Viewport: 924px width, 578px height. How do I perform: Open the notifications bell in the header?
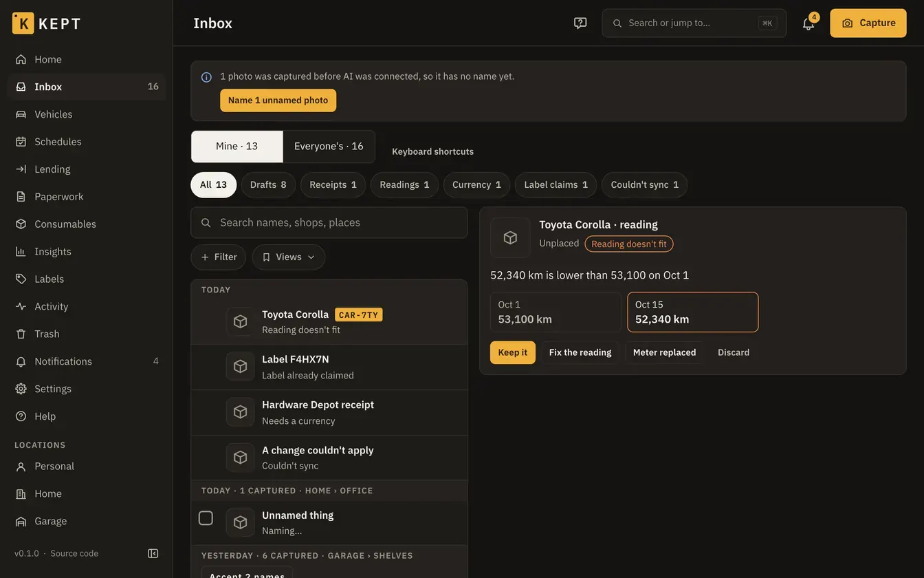coord(808,23)
